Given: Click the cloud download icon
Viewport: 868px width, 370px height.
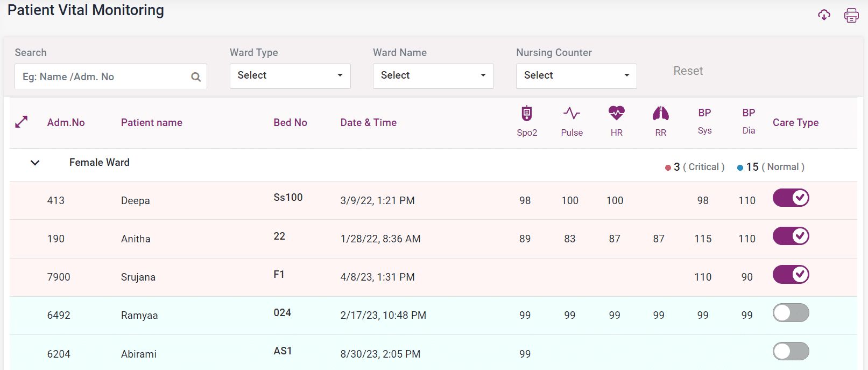Looking at the screenshot, I should (824, 15).
